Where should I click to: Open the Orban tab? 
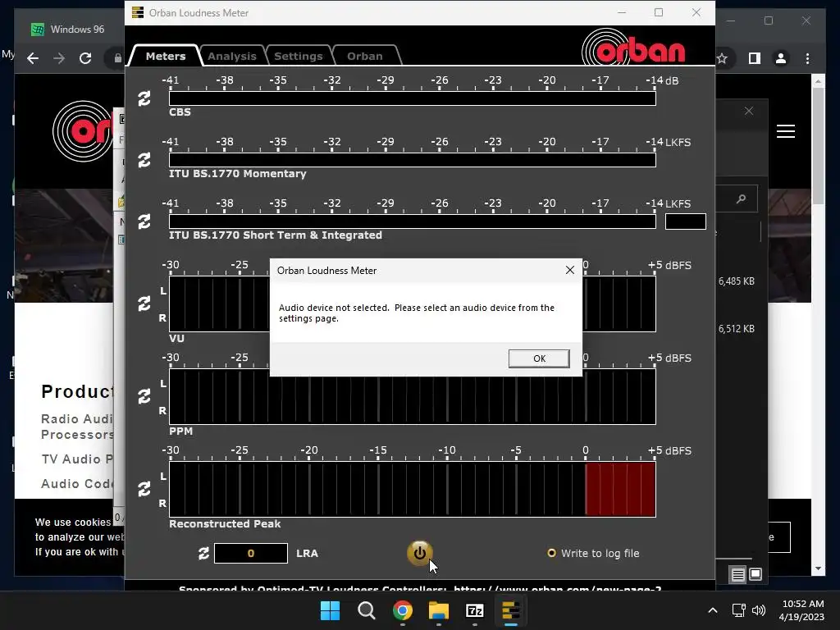[365, 56]
